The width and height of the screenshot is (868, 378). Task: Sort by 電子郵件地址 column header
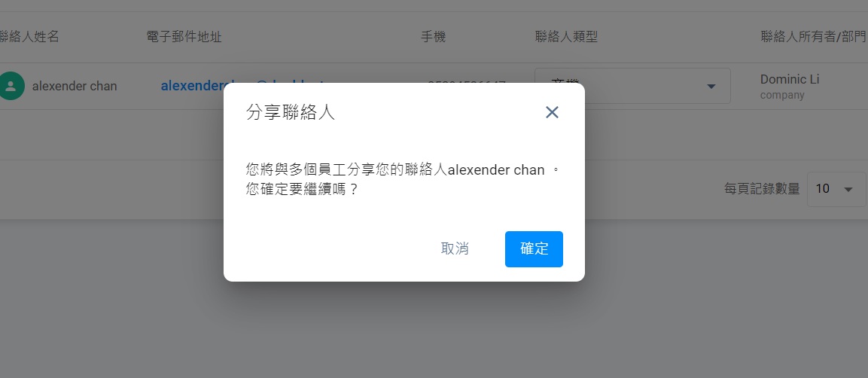pyautogui.click(x=184, y=37)
